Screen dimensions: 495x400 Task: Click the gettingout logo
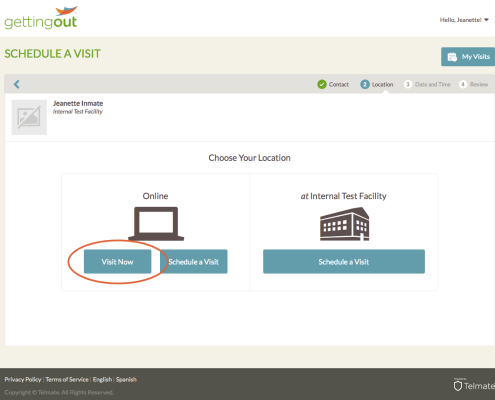pyautogui.click(x=41, y=18)
